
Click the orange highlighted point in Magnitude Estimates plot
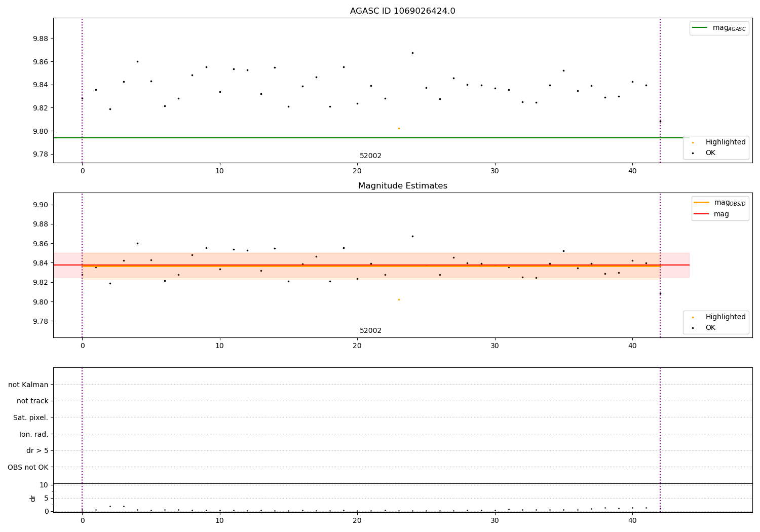(x=399, y=299)
